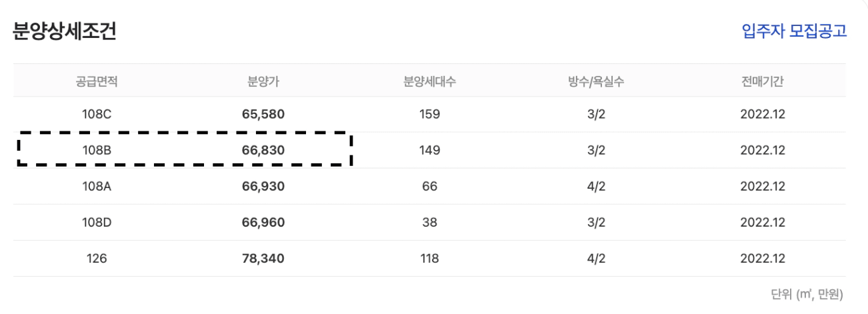Click the 공급면적 column header

pos(97,81)
